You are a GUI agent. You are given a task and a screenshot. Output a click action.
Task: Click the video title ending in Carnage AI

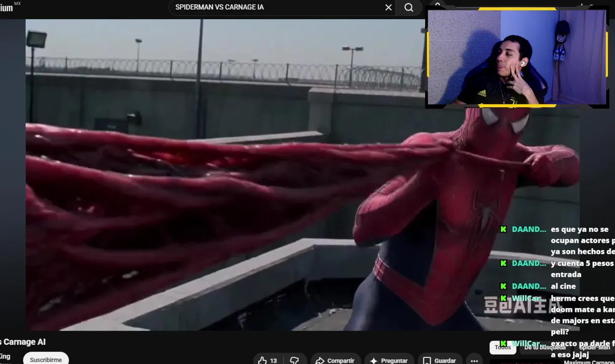pos(23,342)
